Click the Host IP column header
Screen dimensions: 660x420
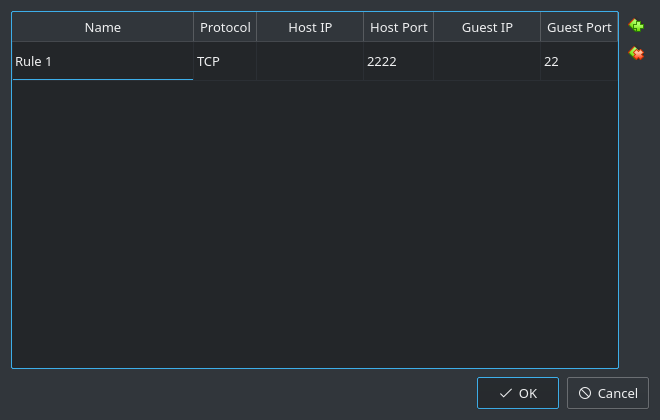click(x=310, y=27)
